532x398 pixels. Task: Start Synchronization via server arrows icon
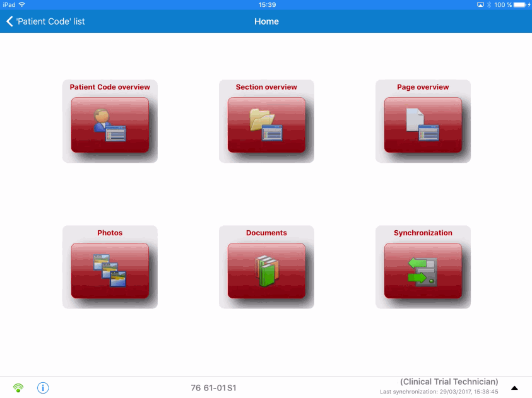coord(423,271)
